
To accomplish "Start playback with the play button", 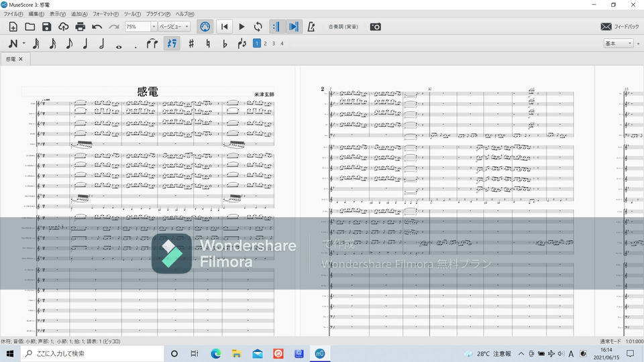I will [241, 27].
